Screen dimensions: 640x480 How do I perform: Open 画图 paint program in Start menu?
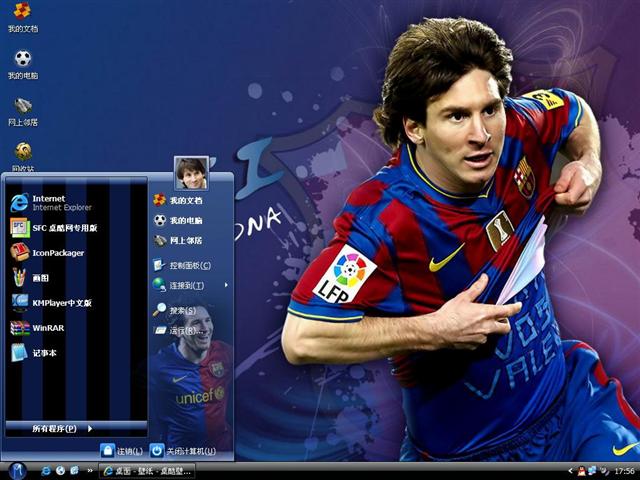31,278
